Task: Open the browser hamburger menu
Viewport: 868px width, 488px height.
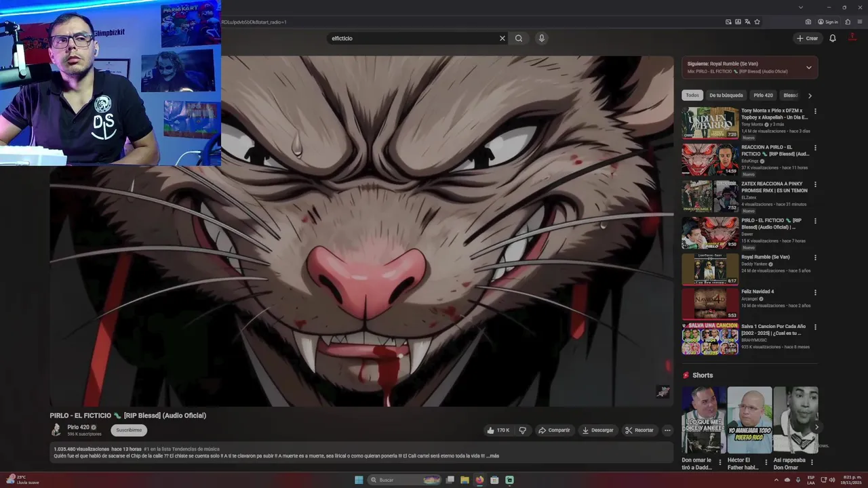Action: click(861, 22)
